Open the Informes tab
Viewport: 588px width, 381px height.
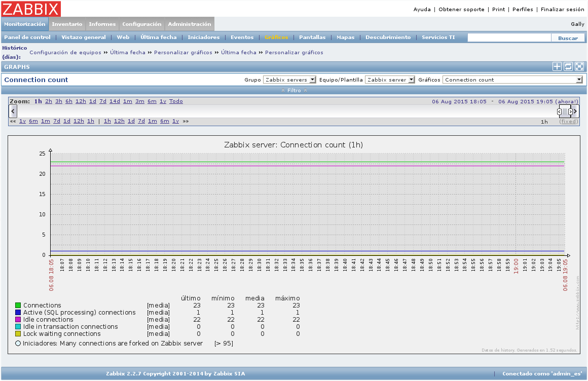pyautogui.click(x=102, y=24)
